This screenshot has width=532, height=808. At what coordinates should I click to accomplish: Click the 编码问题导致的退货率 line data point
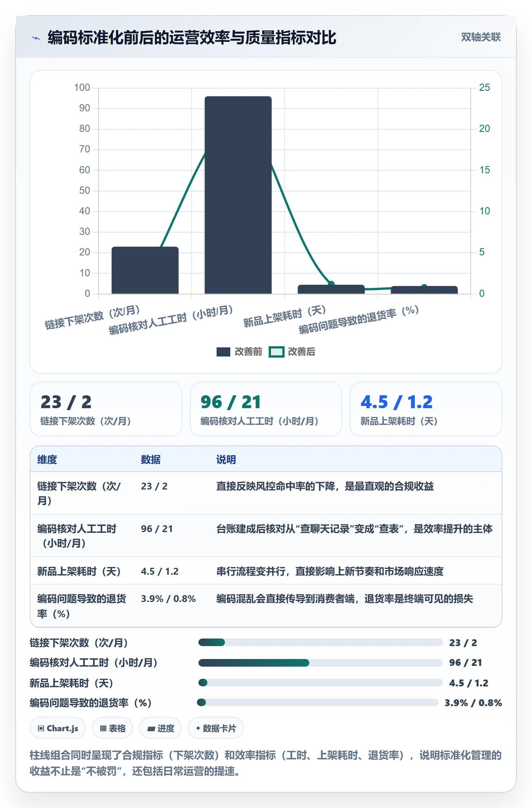(424, 287)
